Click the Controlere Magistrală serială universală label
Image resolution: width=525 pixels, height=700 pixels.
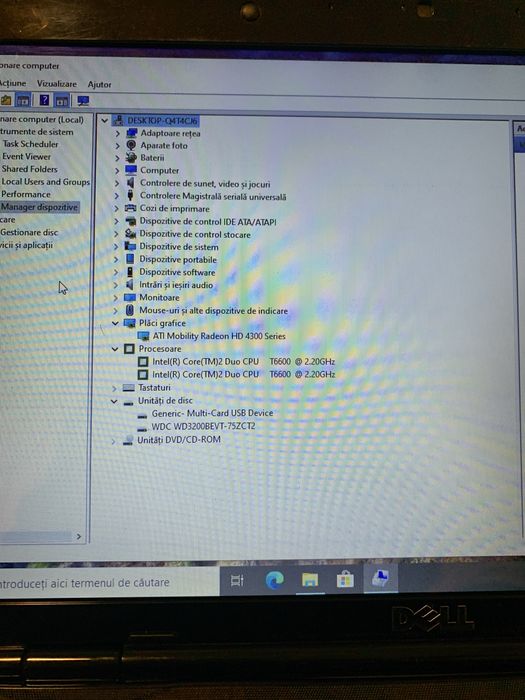point(213,196)
